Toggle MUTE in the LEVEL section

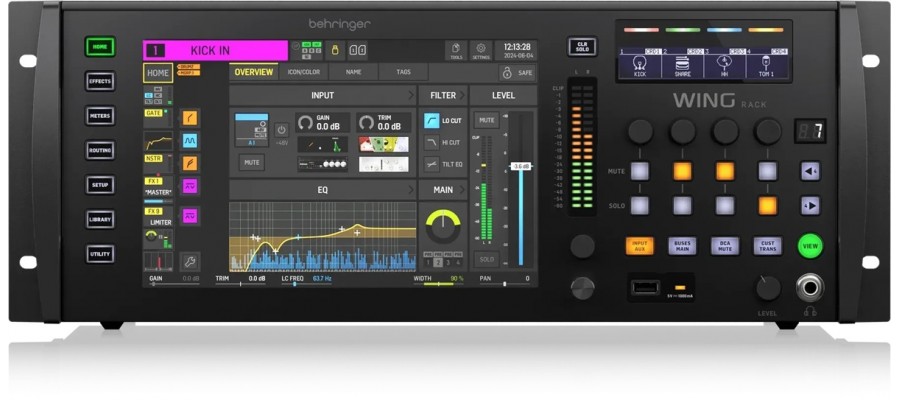(x=487, y=121)
